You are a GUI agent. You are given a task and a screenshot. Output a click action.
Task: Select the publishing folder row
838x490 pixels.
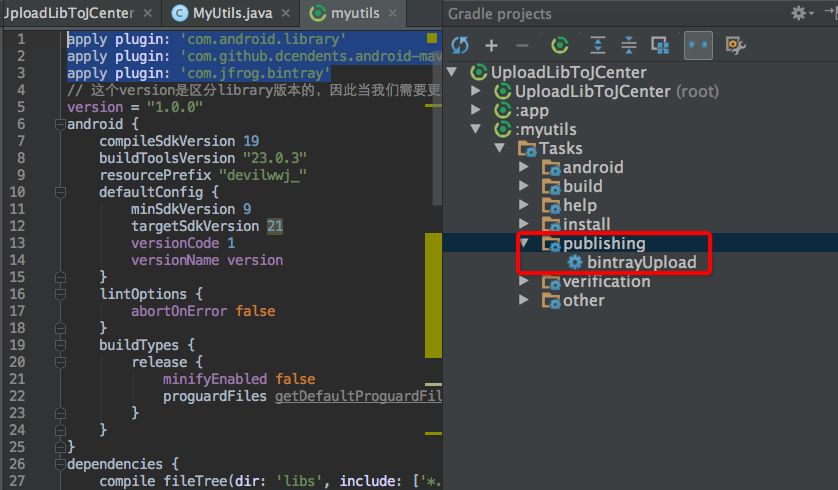pos(640,243)
